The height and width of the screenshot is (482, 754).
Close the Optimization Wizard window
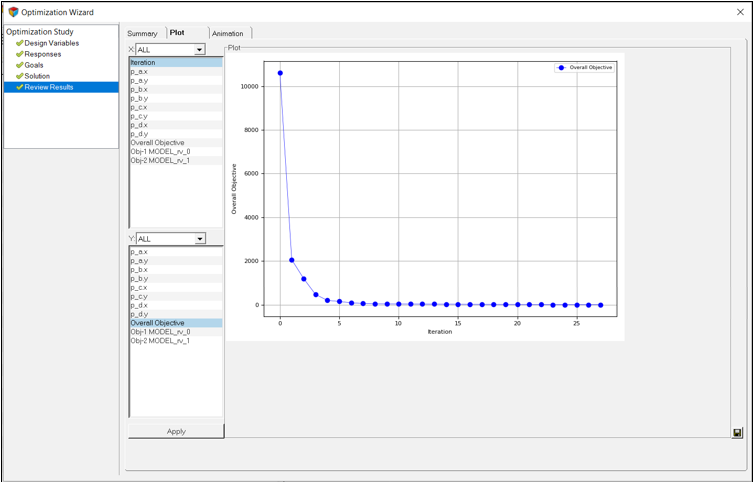(739, 12)
